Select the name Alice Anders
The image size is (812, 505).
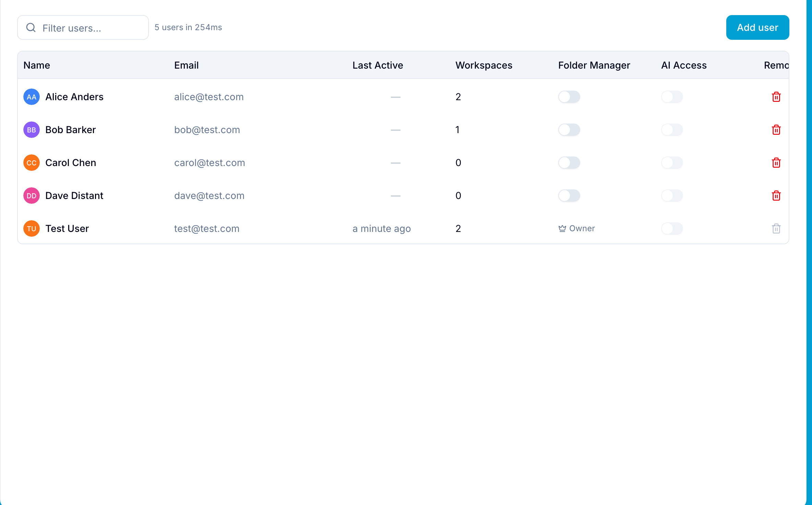[x=74, y=97]
